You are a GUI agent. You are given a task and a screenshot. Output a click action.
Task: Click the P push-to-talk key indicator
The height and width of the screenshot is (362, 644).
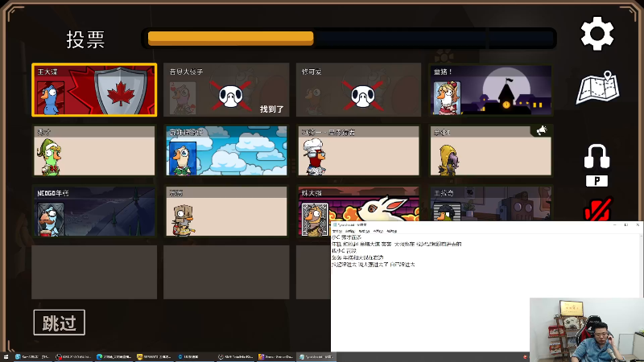pos(597,181)
